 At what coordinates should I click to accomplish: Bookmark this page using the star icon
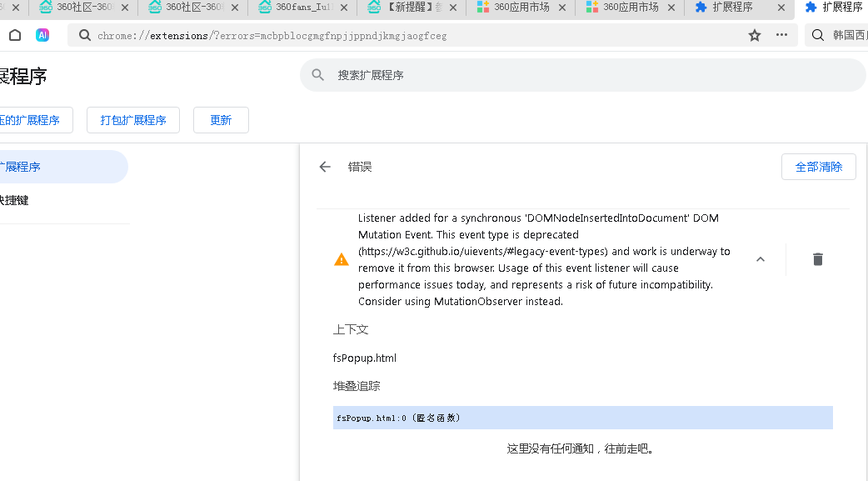pyautogui.click(x=754, y=36)
